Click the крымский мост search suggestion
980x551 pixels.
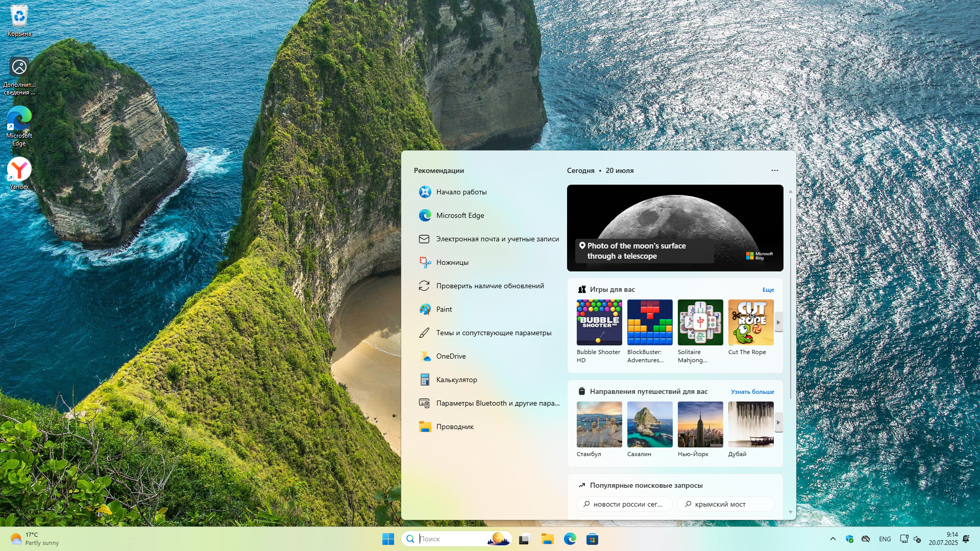click(725, 504)
